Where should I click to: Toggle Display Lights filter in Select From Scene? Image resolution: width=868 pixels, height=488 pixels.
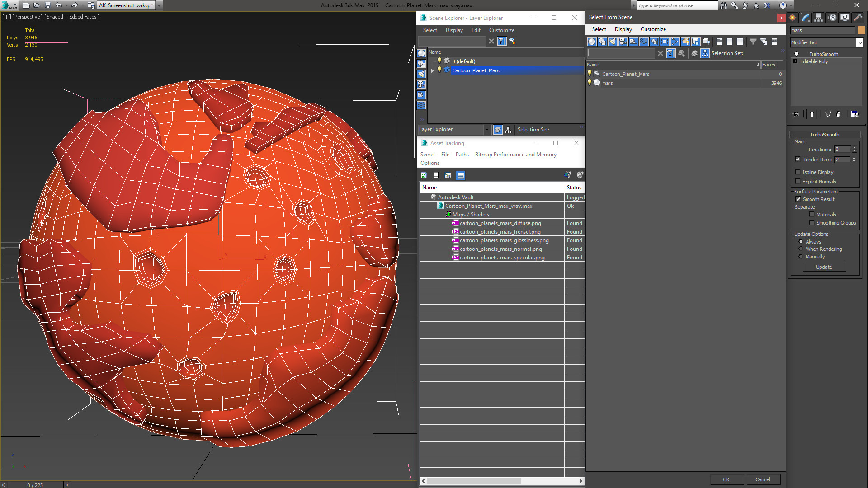(613, 42)
